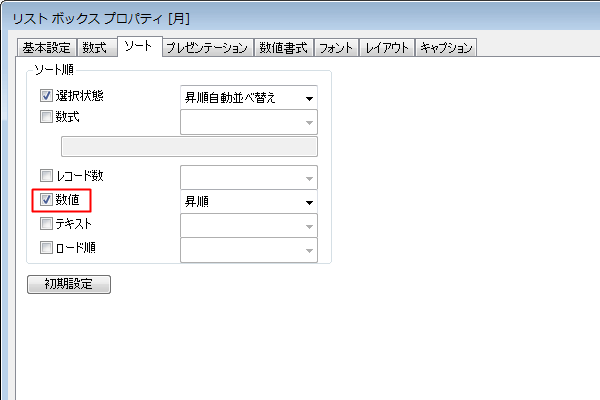Click the gray expression field below 数式 checkbox

coord(189,147)
